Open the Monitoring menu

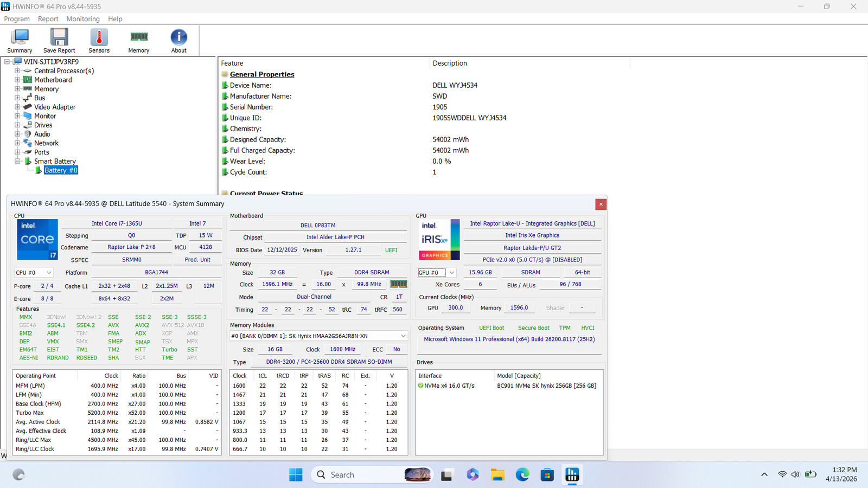click(83, 19)
